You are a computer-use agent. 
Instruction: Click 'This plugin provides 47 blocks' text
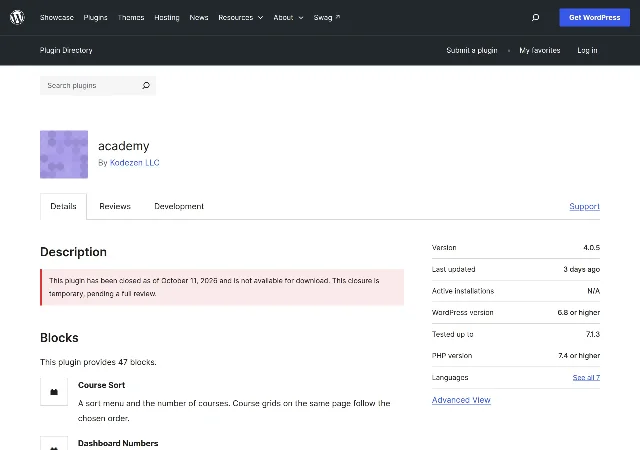[98, 362]
